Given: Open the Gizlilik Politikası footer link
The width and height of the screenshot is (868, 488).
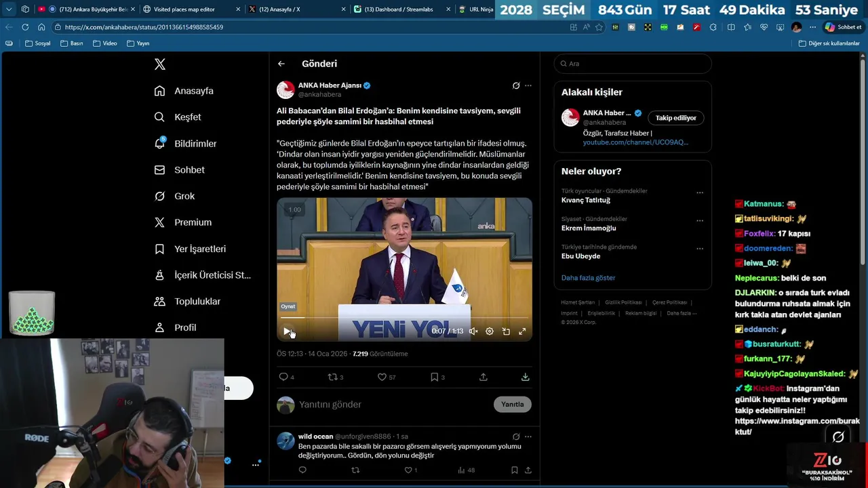Looking at the screenshot, I should tap(623, 302).
